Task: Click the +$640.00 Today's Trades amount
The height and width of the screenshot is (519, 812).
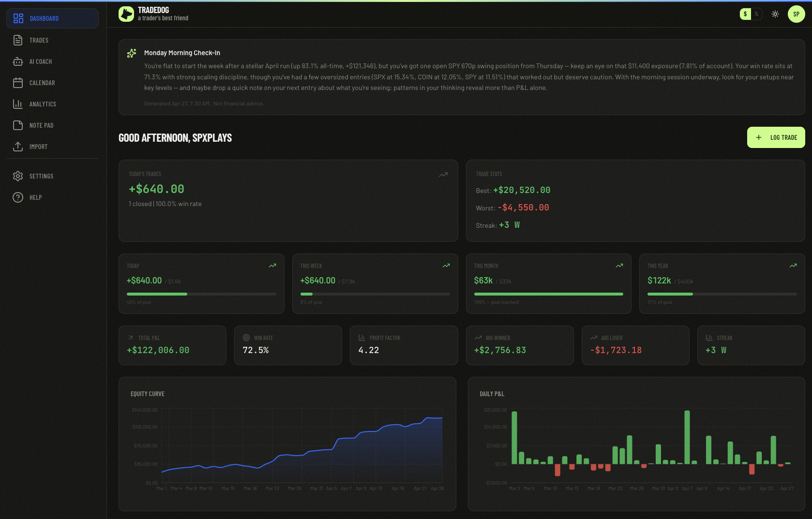Action: click(x=156, y=189)
